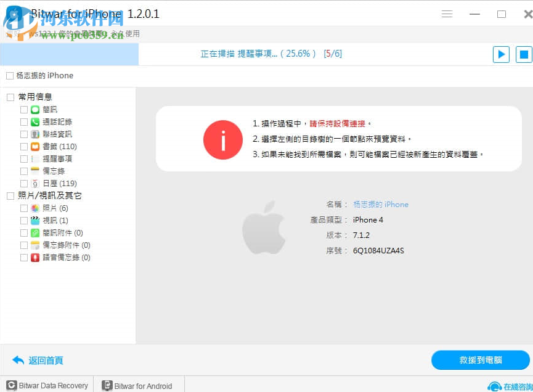Open the hamburger menu at top right
533x392 pixels.
[x=447, y=13]
